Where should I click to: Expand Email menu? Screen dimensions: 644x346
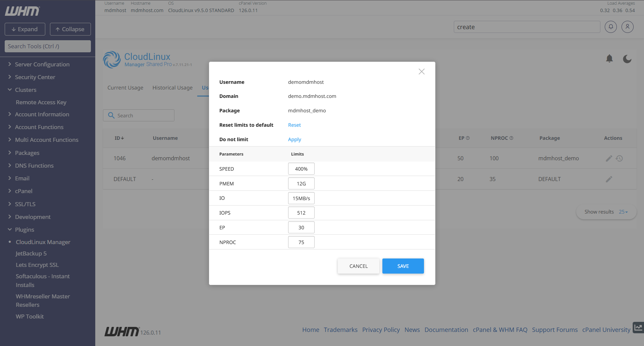22,178
